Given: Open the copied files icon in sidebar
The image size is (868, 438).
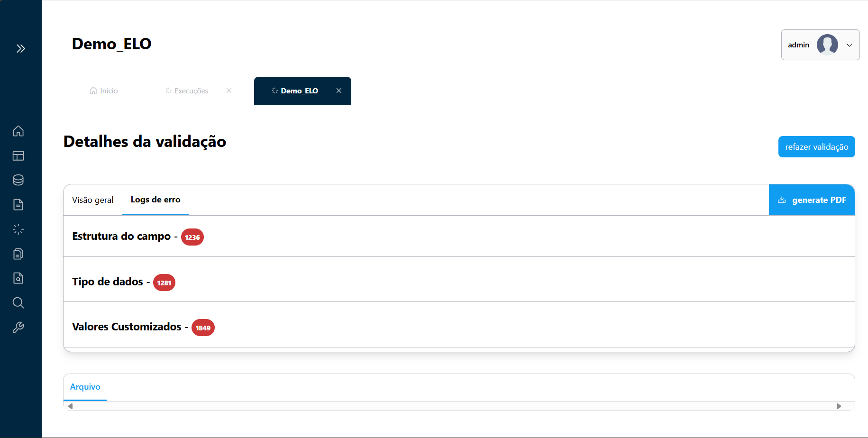Looking at the screenshot, I should point(18,254).
